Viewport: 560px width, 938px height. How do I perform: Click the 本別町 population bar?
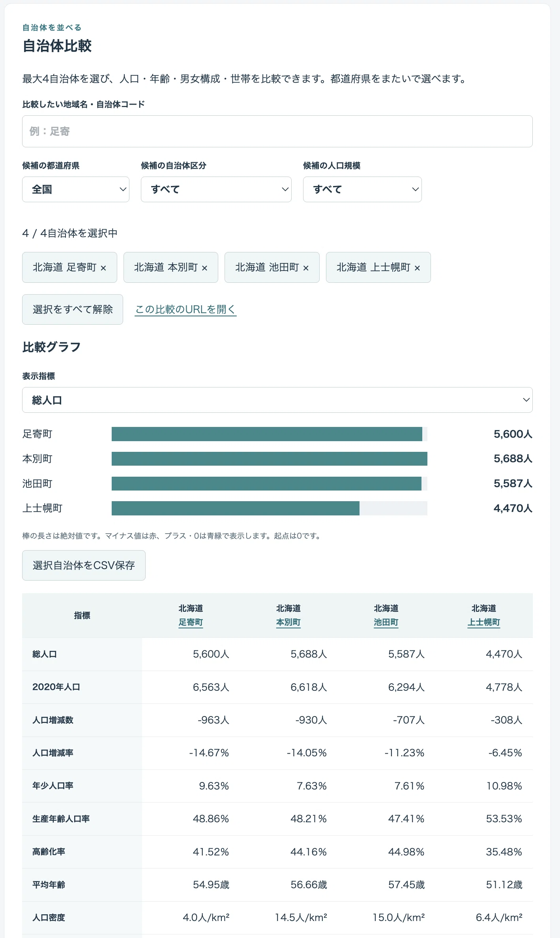tap(270, 459)
